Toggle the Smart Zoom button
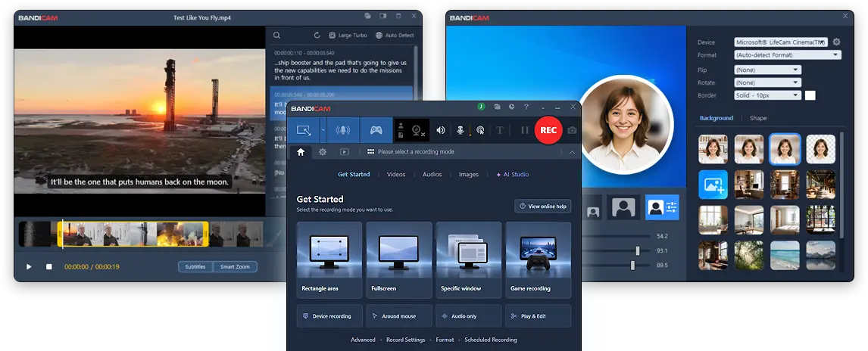Image resolution: width=868 pixels, height=351 pixels. (236, 267)
